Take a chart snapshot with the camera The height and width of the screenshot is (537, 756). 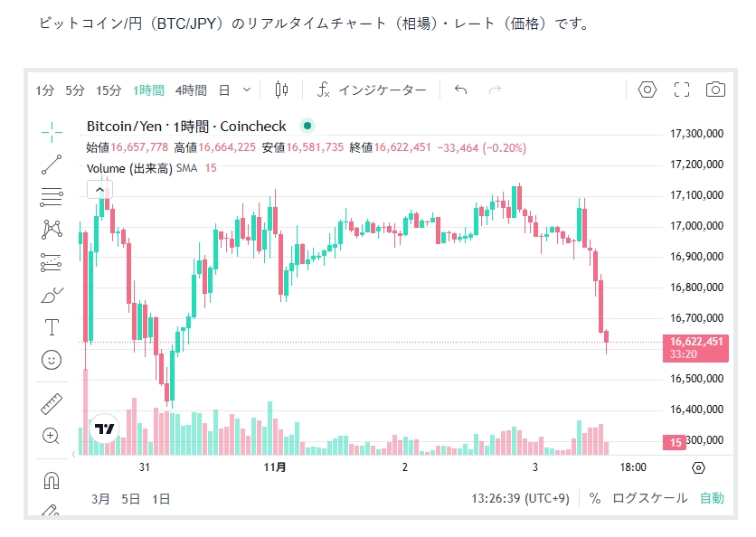(715, 89)
